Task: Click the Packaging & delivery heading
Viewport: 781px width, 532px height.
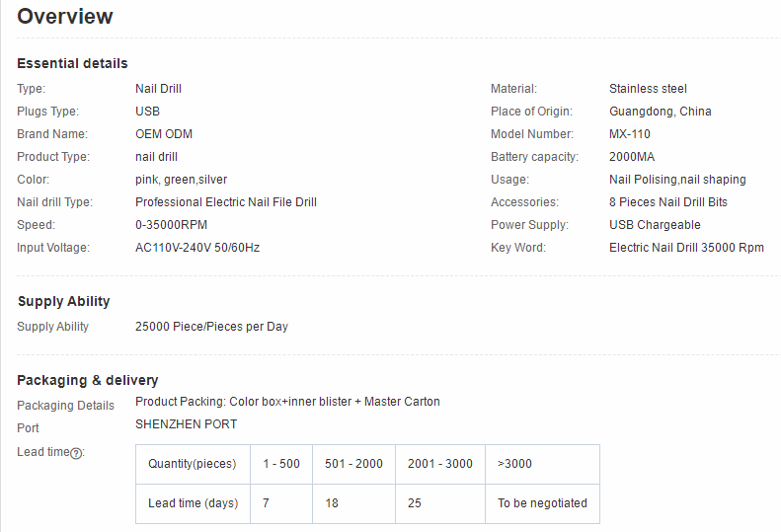Action: click(88, 380)
